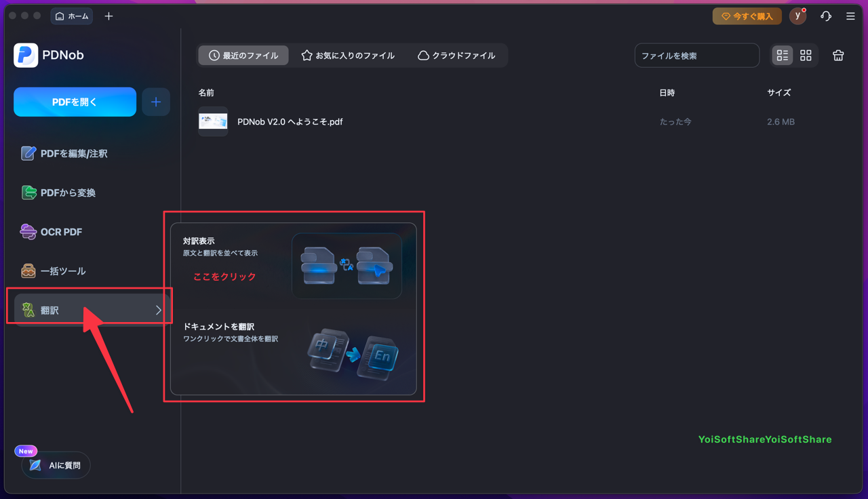Viewport: 868px width, 499px height.
Task: Switch to お気に入りのファイル tab
Action: coord(348,56)
